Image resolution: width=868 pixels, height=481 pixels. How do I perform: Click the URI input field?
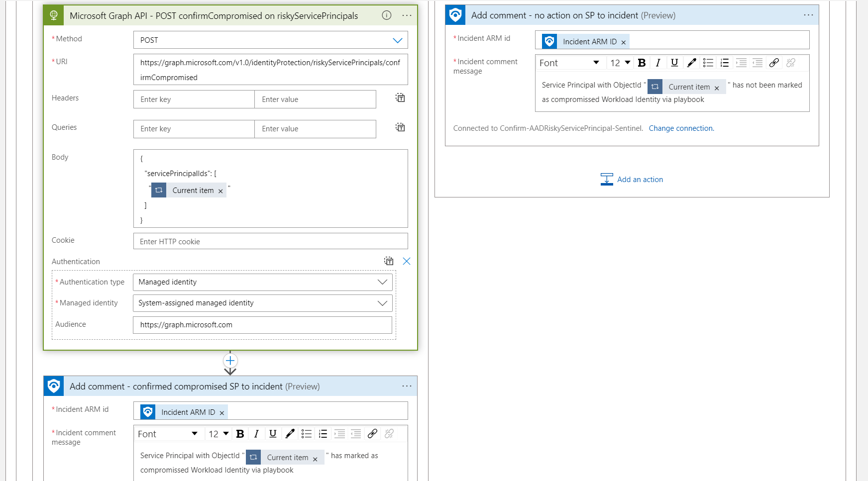(270, 70)
